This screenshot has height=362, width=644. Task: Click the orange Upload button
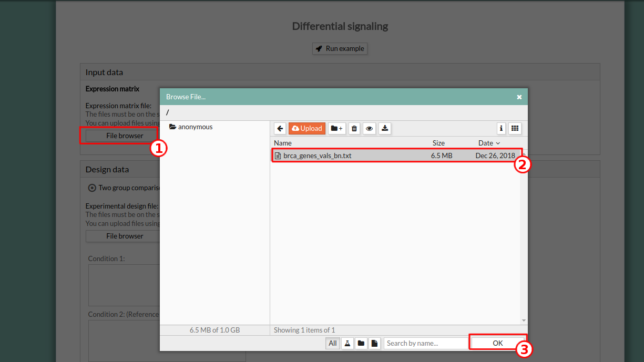click(307, 128)
